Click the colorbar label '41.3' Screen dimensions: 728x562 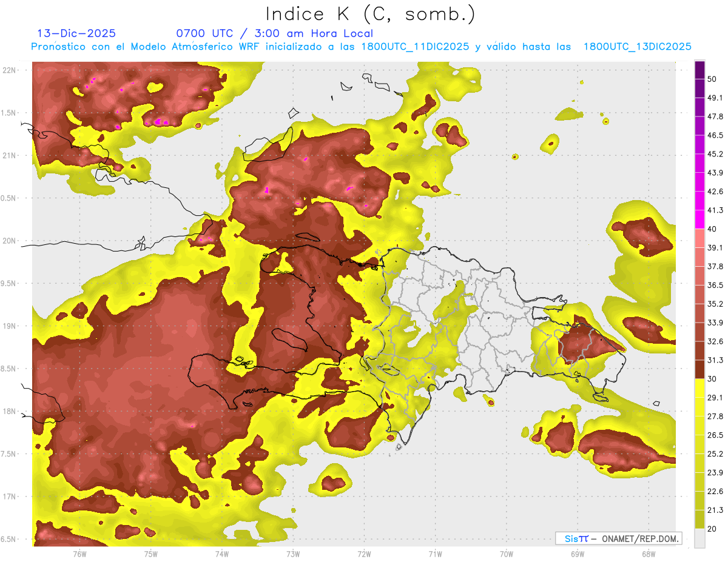(715, 210)
